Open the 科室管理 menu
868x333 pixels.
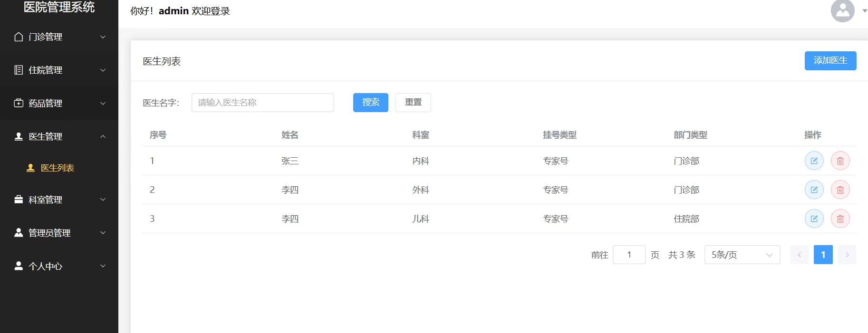(59, 200)
